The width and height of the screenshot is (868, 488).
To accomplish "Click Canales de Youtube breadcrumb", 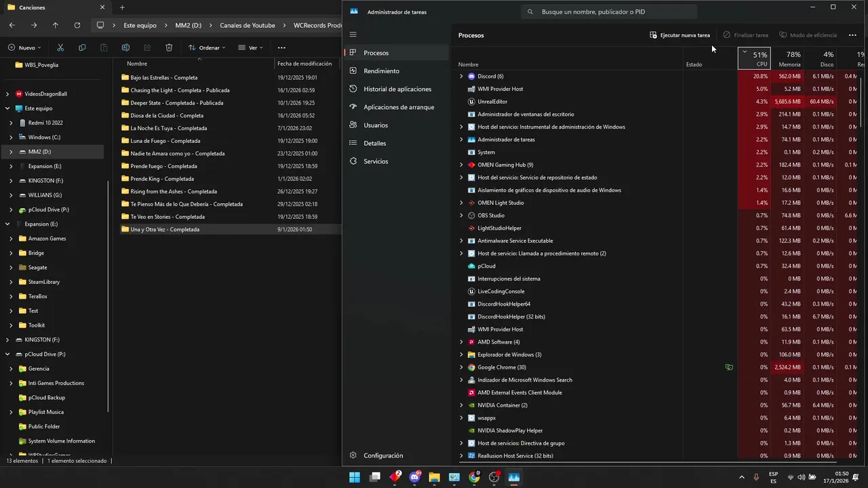I will pos(248,25).
